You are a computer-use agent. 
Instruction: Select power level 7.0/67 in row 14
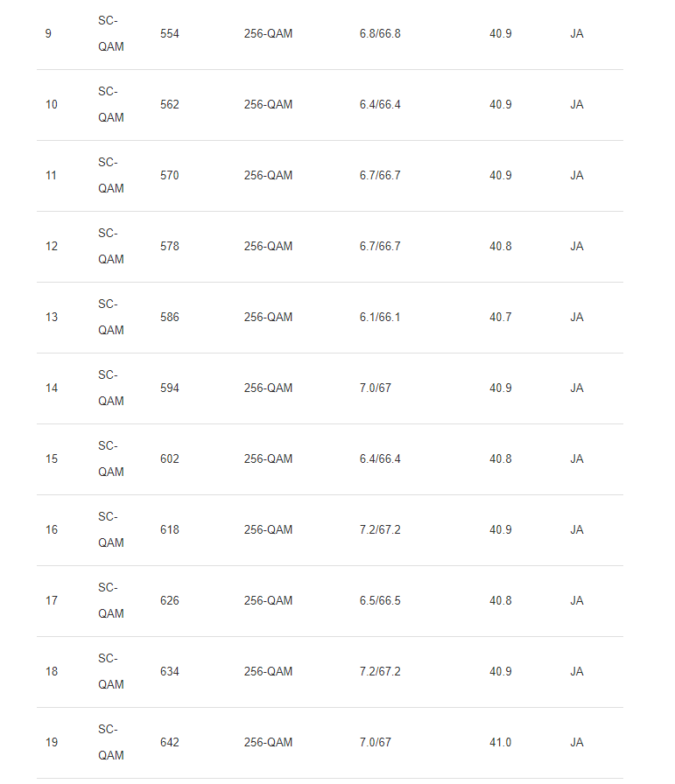[376, 388]
